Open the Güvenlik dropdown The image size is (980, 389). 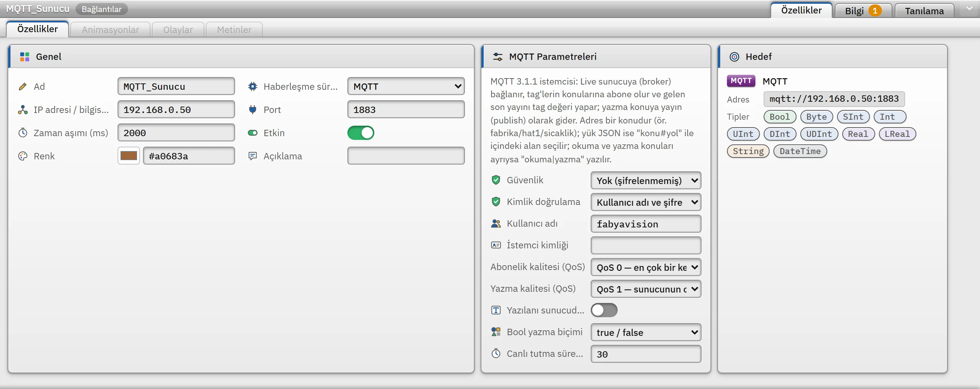(646, 181)
